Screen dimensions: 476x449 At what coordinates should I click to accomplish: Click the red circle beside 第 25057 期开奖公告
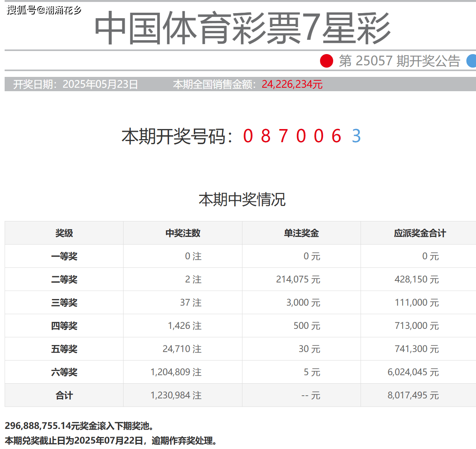tap(327, 61)
